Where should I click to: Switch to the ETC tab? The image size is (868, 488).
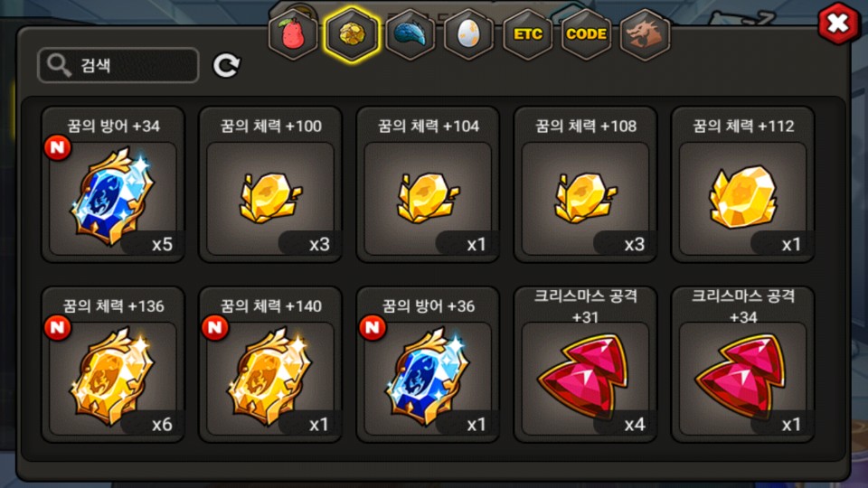(527, 34)
